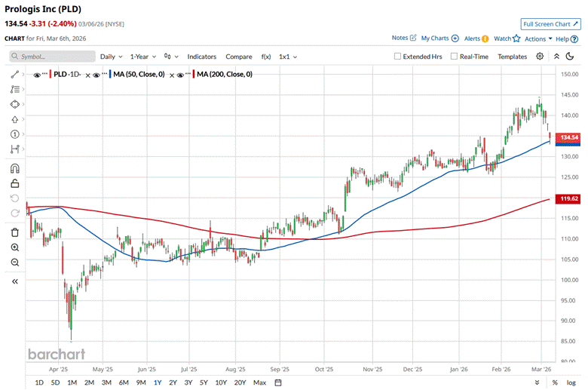Open the Actions dropdown menu

[x=538, y=38]
